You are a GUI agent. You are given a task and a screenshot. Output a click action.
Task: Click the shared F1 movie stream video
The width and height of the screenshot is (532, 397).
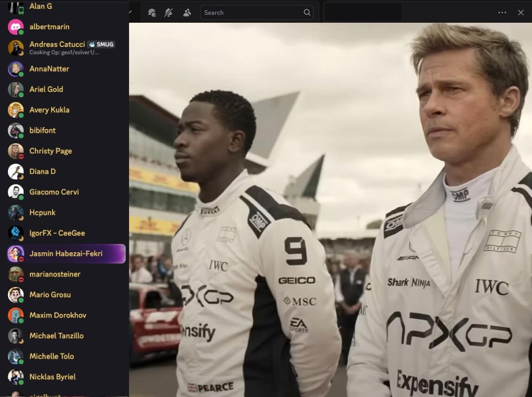pyautogui.click(x=331, y=209)
